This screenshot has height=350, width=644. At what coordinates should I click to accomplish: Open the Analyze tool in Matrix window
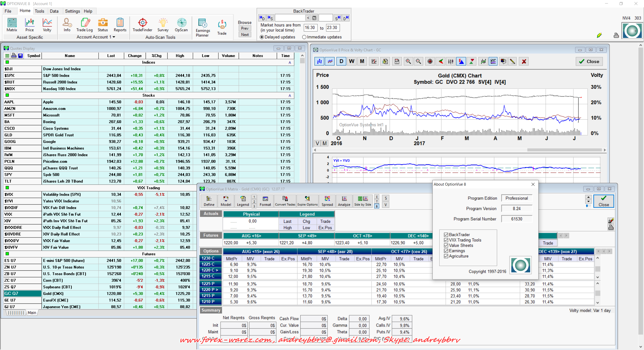pos(344,201)
